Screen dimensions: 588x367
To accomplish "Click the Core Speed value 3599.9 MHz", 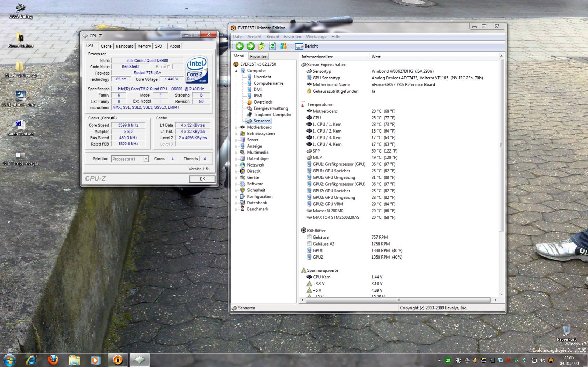I will (128, 125).
